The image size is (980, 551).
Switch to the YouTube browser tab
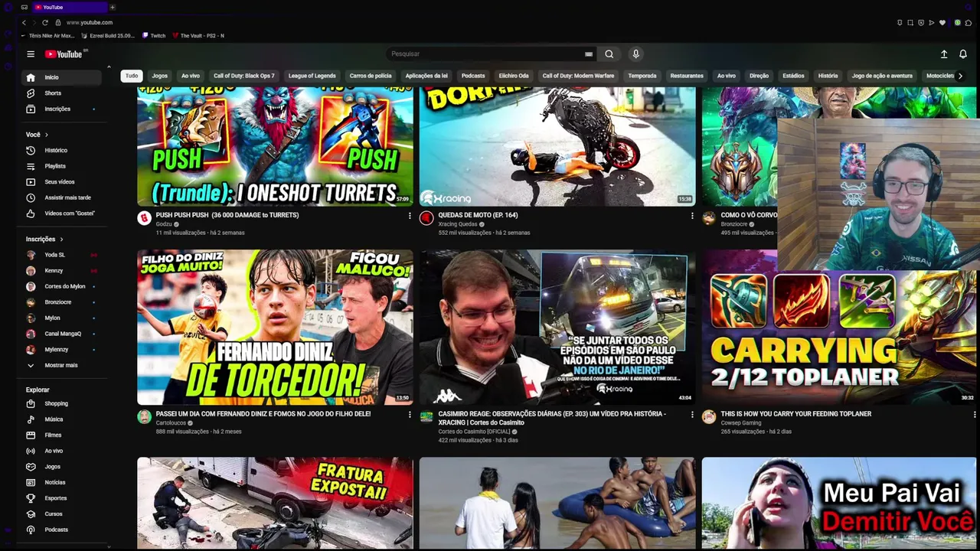click(x=69, y=7)
